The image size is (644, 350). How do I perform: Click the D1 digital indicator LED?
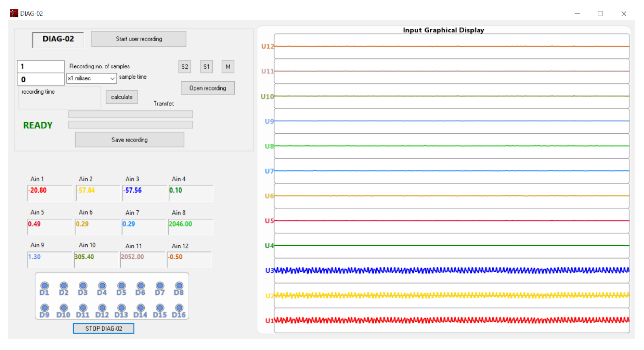click(45, 286)
